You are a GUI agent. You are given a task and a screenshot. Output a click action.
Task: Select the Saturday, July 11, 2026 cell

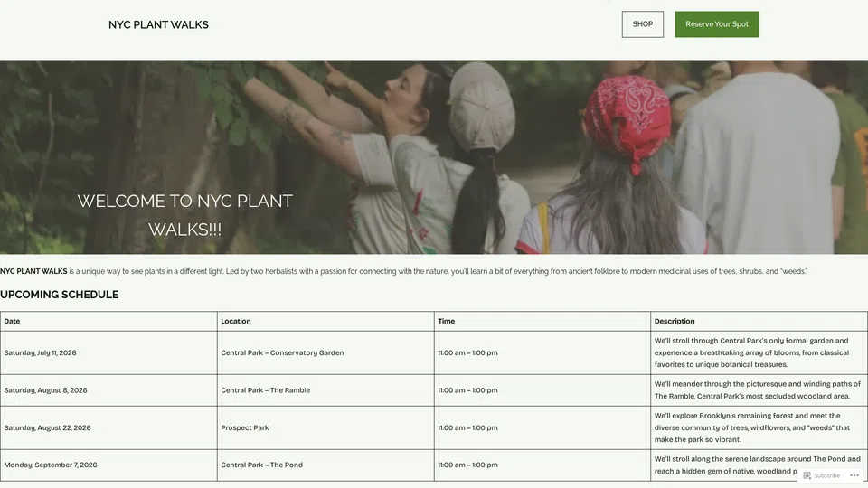(x=108, y=352)
